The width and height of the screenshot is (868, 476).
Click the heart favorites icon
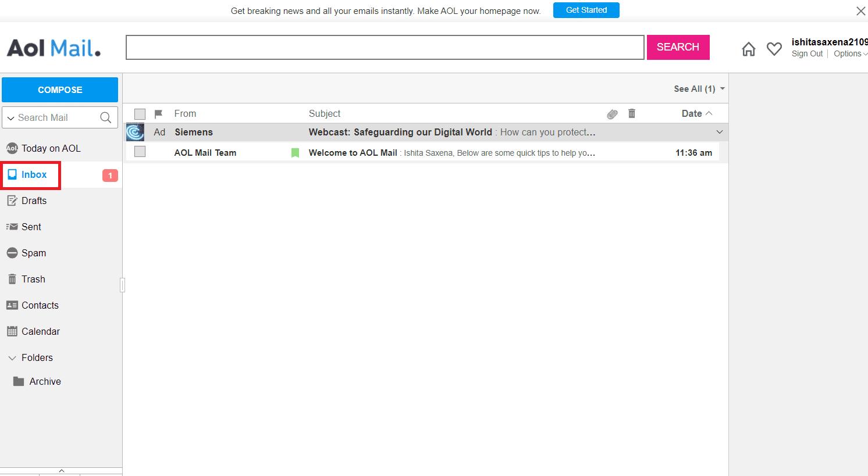click(774, 49)
